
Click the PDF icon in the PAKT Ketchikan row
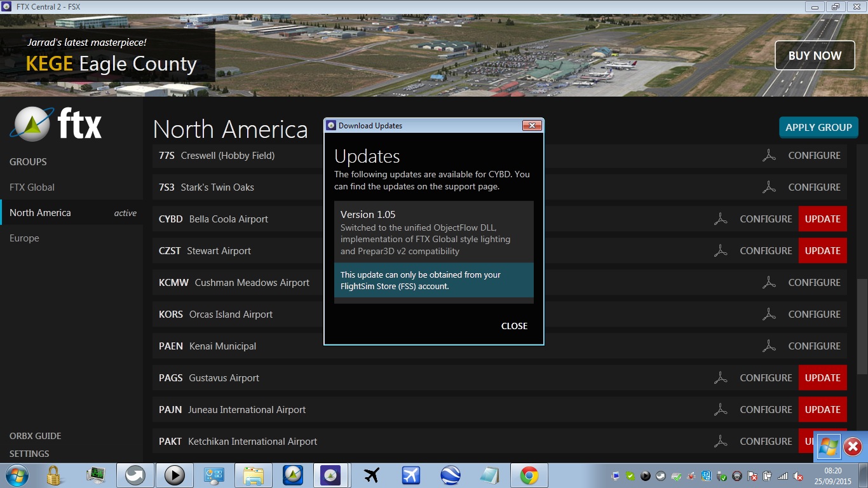721,442
